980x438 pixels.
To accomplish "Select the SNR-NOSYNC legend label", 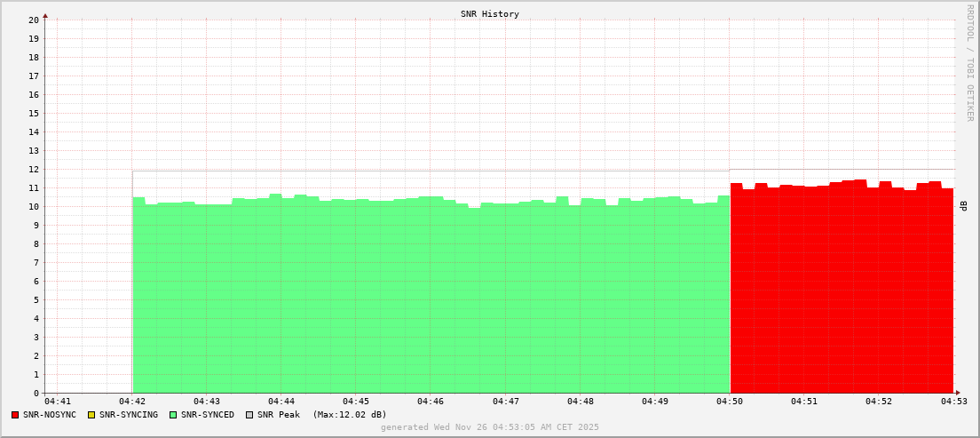I will pos(51,415).
